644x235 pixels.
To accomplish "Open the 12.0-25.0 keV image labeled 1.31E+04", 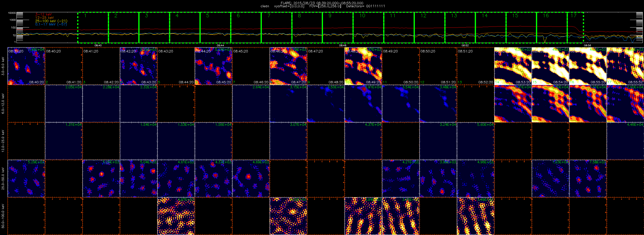I will pyautogui.click(x=64, y=141).
